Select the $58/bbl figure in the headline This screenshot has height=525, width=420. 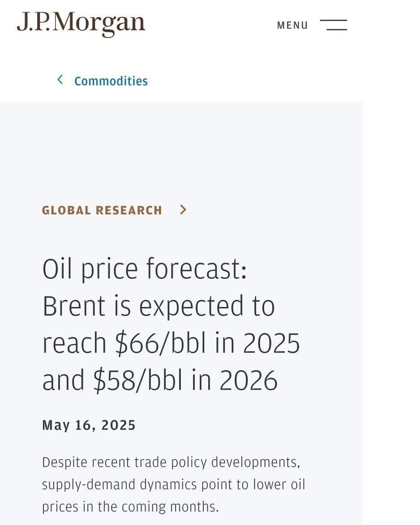pyautogui.click(x=138, y=380)
